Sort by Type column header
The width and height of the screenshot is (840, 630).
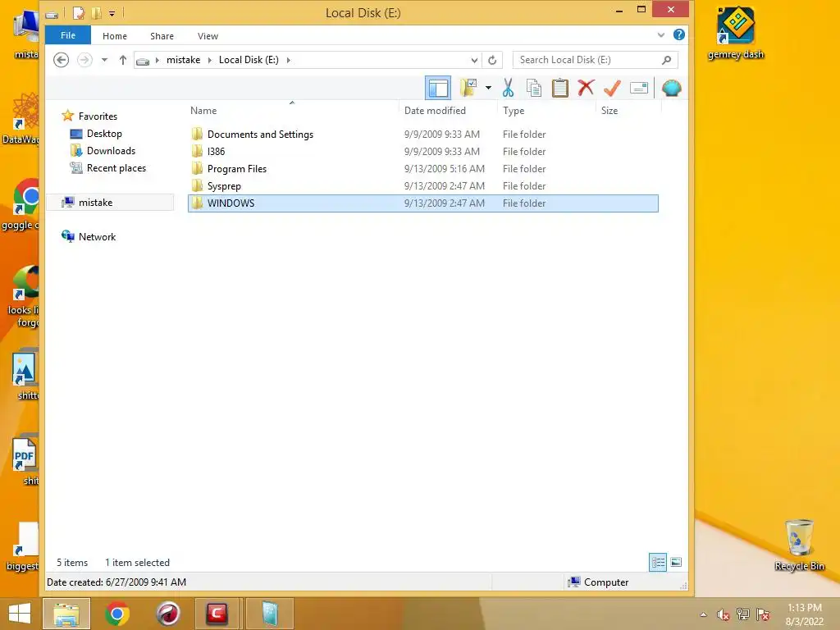(514, 111)
